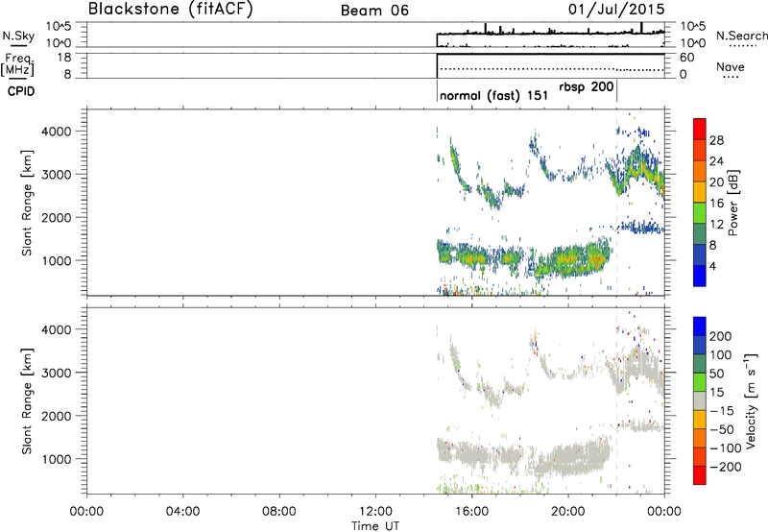Click the '12:00' time axis tick label
The height and width of the screenshot is (532, 768).
tap(375, 512)
